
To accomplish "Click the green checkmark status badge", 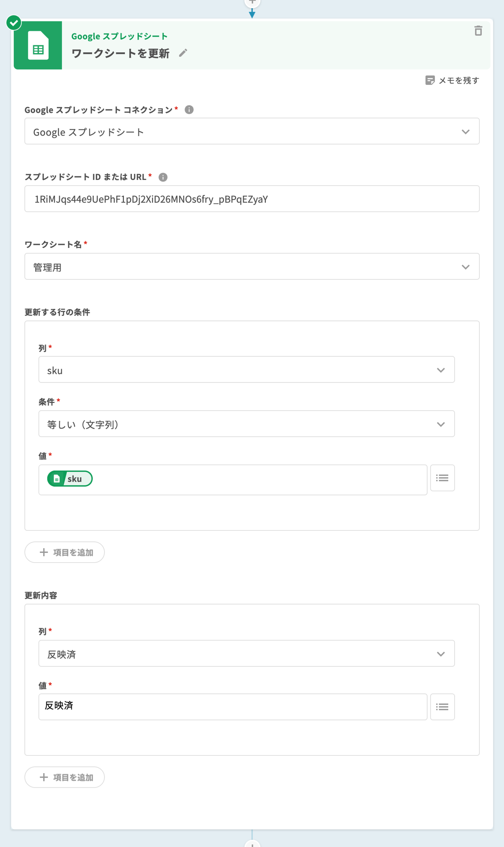I will [14, 23].
